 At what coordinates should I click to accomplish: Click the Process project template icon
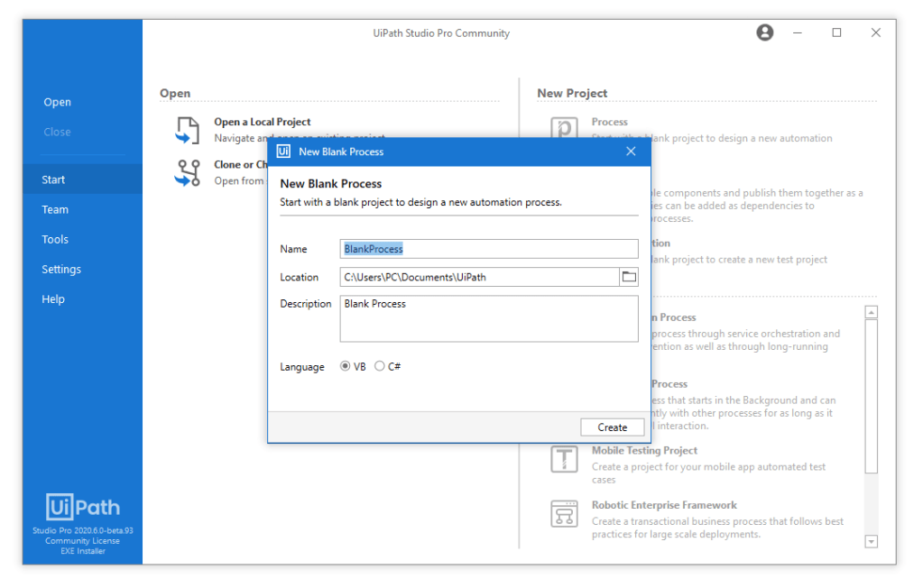564,128
